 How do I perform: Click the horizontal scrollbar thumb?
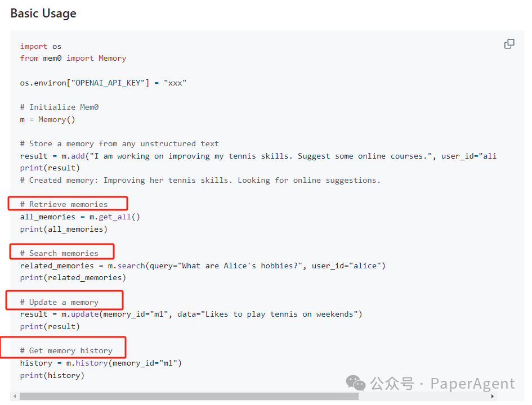tap(189, 396)
